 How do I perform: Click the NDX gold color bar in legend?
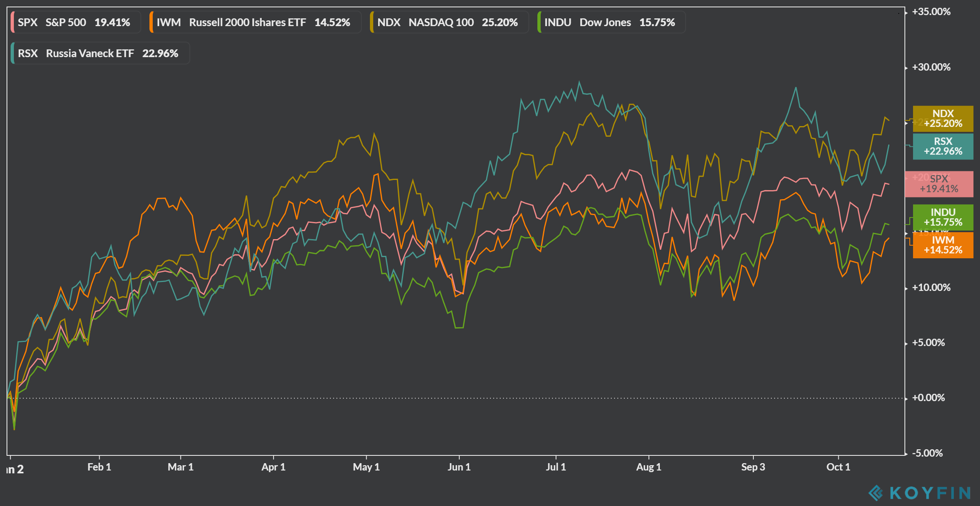coord(372,22)
